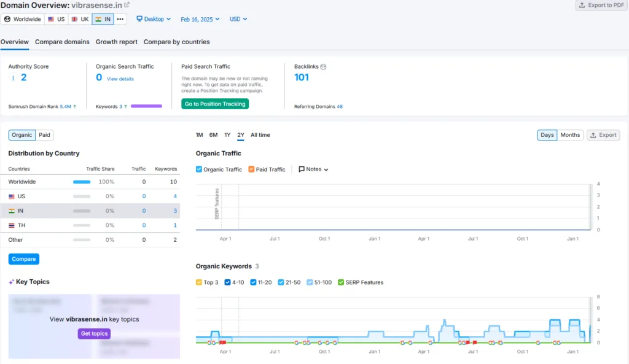Click Go to Position Tracking button
The image size is (629, 364).
tap(215, 104)
